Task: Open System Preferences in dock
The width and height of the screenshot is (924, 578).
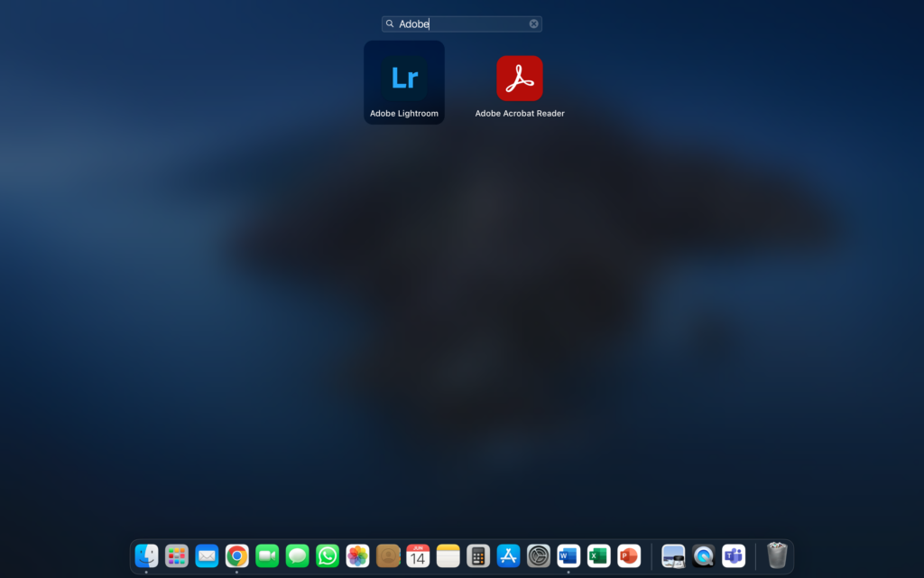Action: (x=539, y=555)
